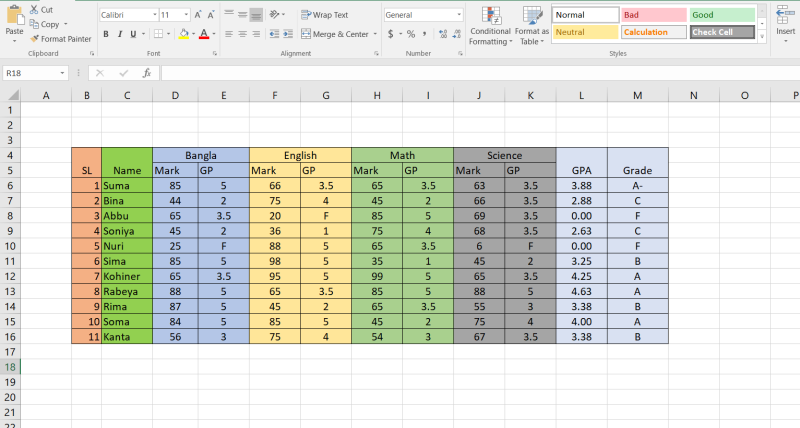Select the Bangla header cell

pos(201,155)
